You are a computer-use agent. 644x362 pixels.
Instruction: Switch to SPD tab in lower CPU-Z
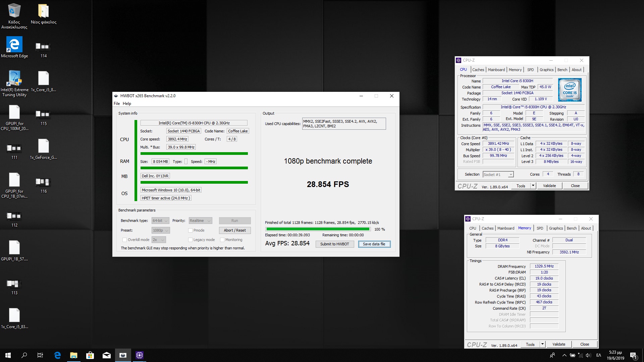click(x=540, y=228)
